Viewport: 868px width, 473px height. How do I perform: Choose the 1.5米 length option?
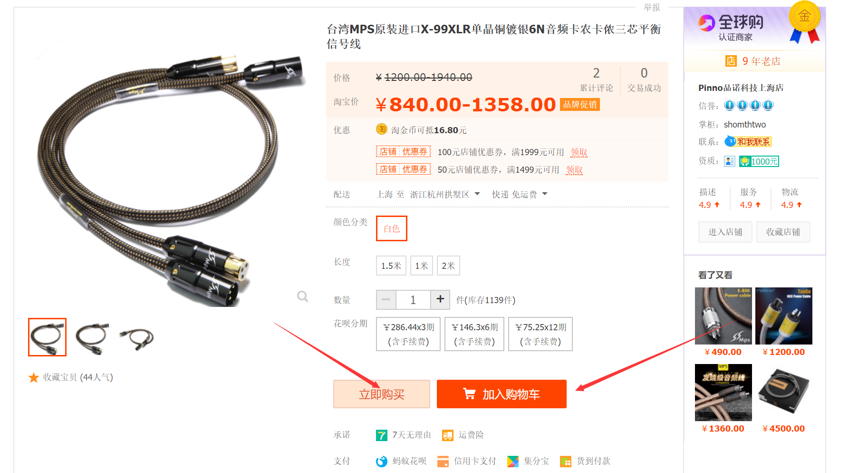[x=391, y=266]
